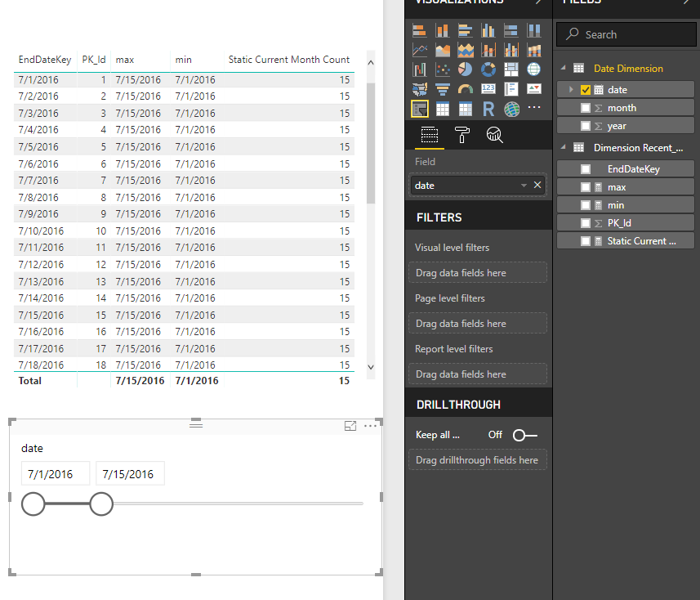Select the scatter chart visualization
The height and width of the screenshot is (600, 700).
click(x=443, y=69)
